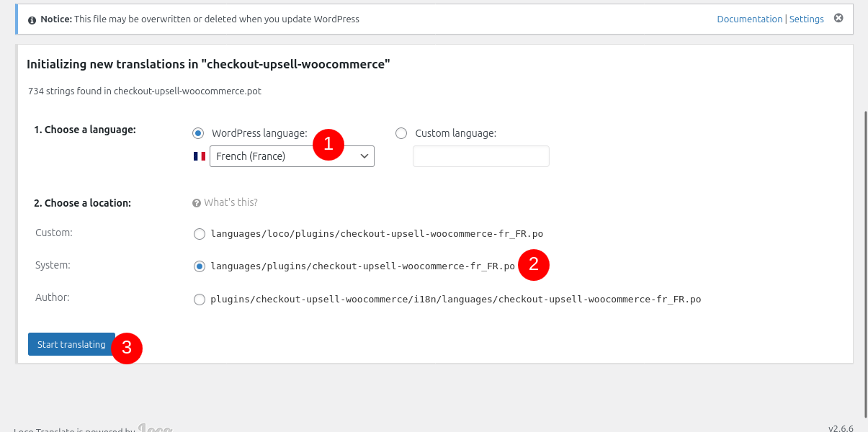Focus the Custom language text field
The height and width of the screenshot is (432, 868).
click(480, 156)
